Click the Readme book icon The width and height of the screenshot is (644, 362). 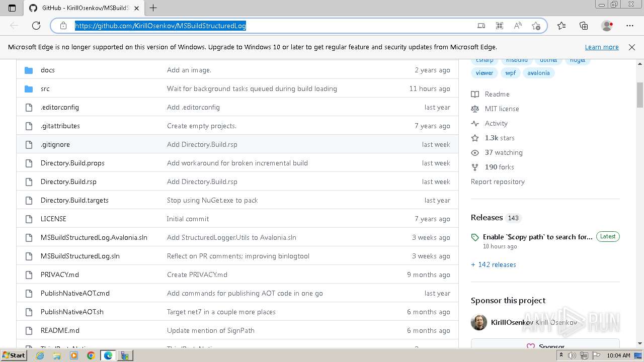click(x=475, y=94)
